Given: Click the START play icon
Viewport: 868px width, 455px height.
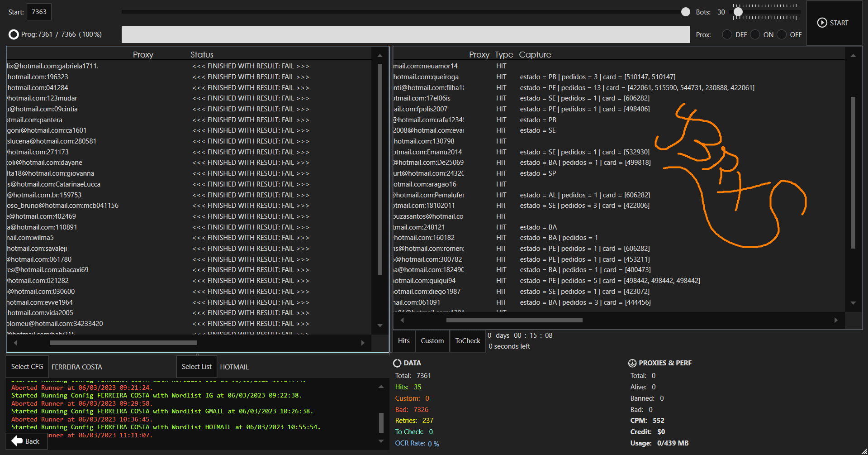Looking at the screenshot, I should (x=822, y=23).
